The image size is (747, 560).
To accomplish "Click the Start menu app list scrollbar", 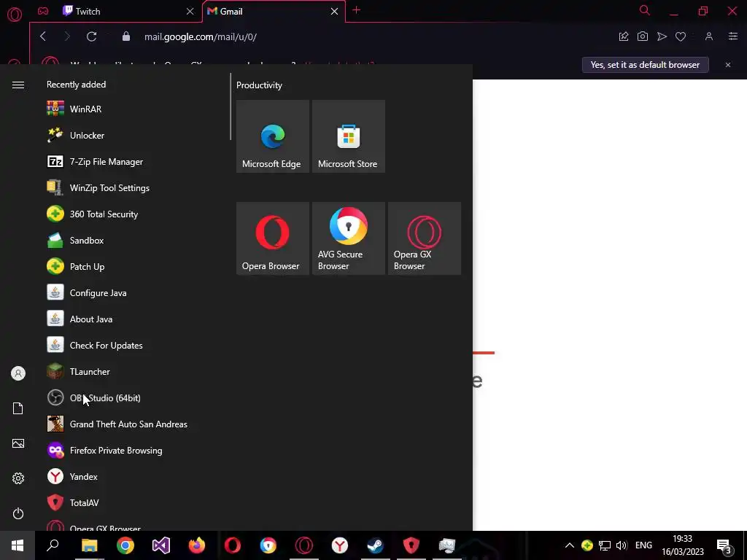I will tap(231, 106).
